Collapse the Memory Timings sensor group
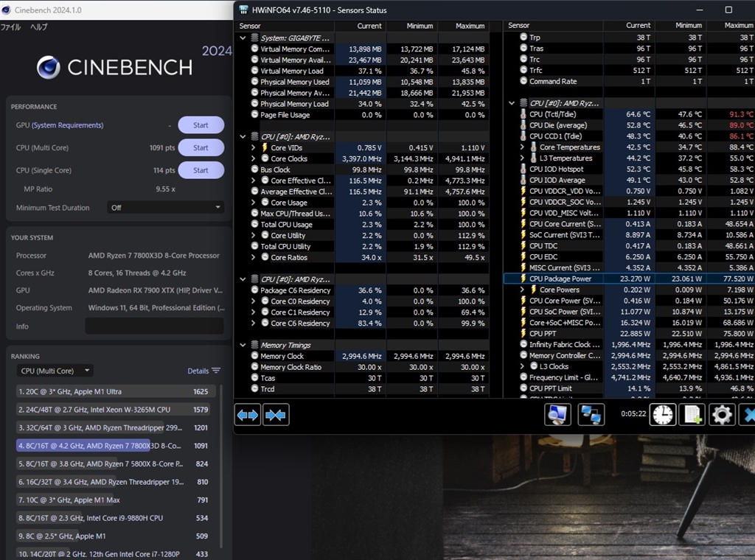The height and width of the screenshot is (560, 755). coord(243,345)
